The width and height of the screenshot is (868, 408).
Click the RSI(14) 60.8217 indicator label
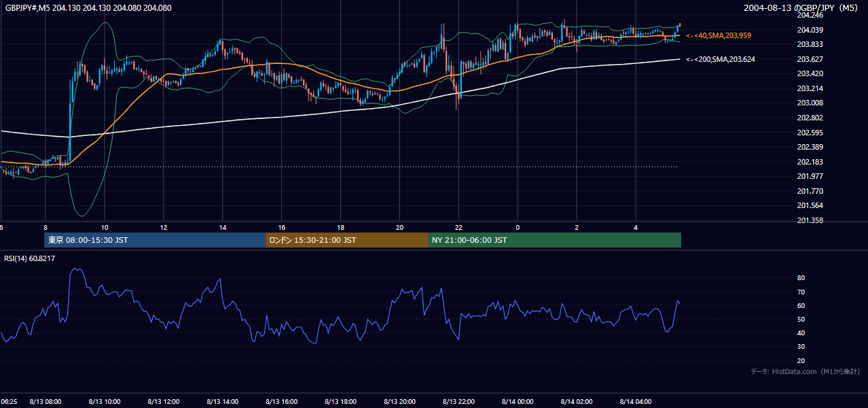[30, 258]
